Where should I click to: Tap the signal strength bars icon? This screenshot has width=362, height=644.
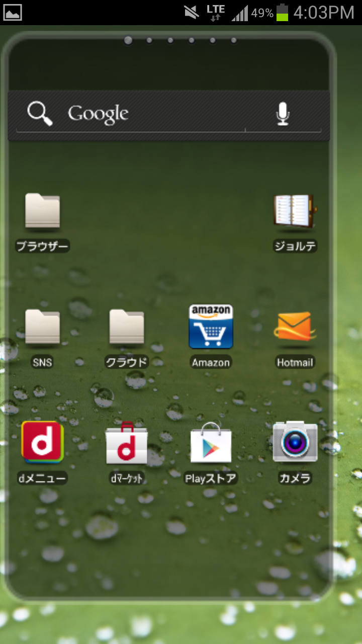coord(240,13)
